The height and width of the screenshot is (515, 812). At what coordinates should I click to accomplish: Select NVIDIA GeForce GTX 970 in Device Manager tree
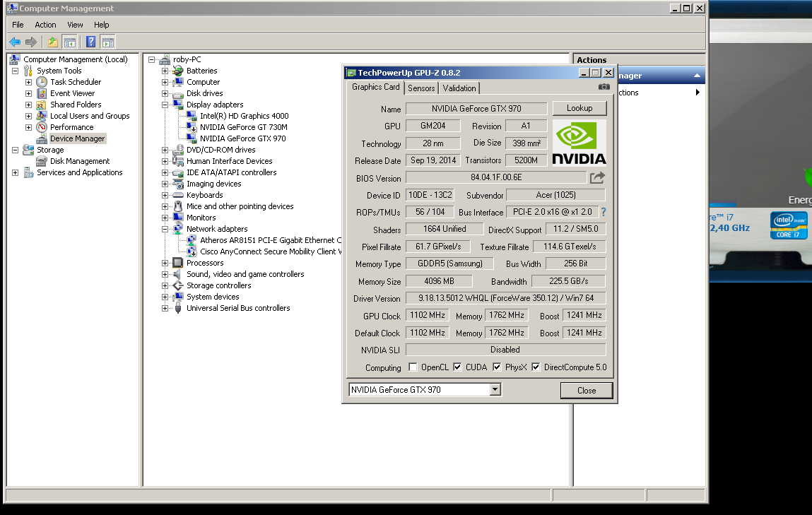pos(243,138)
